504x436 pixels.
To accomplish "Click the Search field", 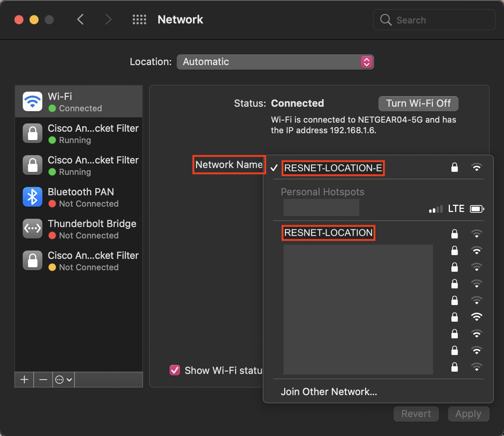I will click(439, 20).
